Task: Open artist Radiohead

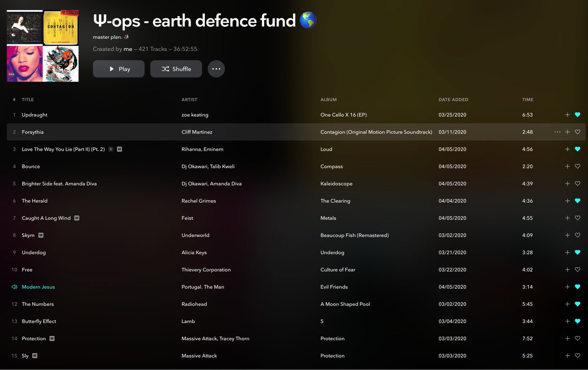Action: coord(194,304)
